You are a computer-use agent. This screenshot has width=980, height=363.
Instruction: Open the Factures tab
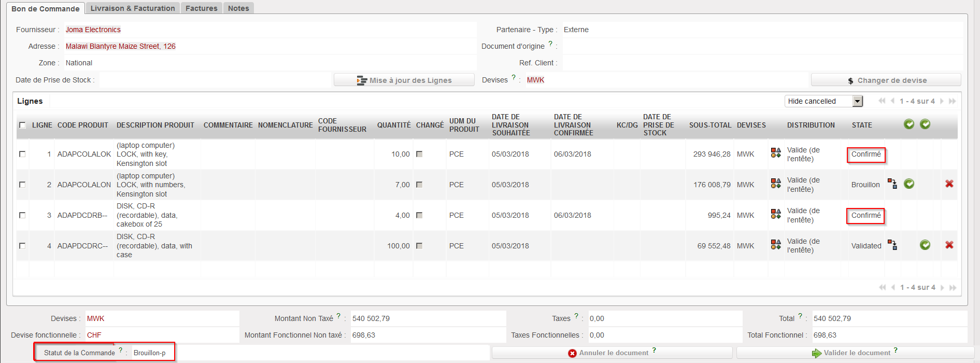point(201,8)
